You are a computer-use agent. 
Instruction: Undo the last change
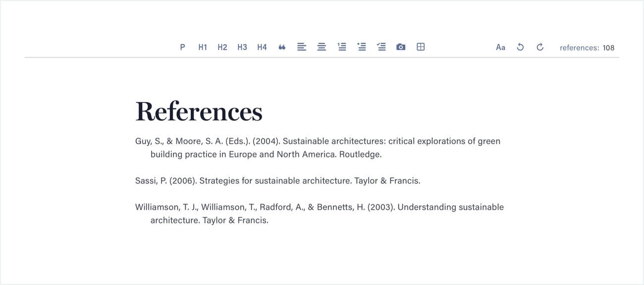pos(520,47)
